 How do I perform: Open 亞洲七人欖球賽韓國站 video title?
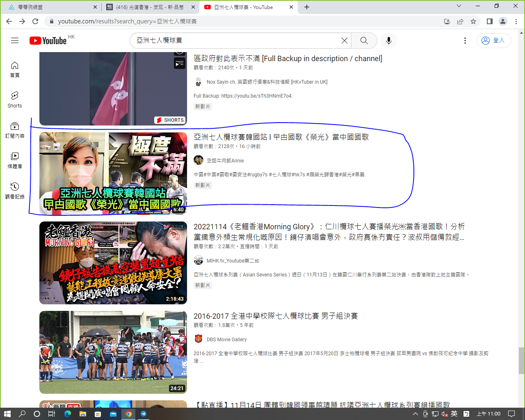click(x=281, y=137)
